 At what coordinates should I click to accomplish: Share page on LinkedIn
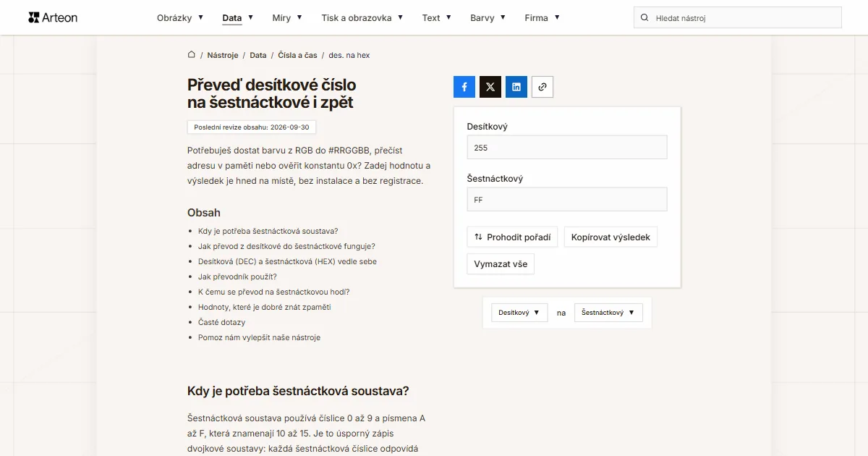coord(516,87)
